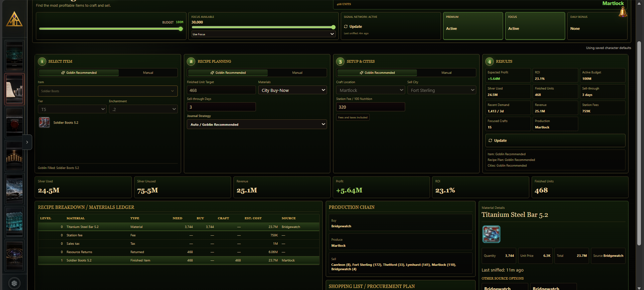The image size is (644, 290).
Task: Select Goblin Recommended in Recipe Planning panel
Action: click(x=228, y=73)
